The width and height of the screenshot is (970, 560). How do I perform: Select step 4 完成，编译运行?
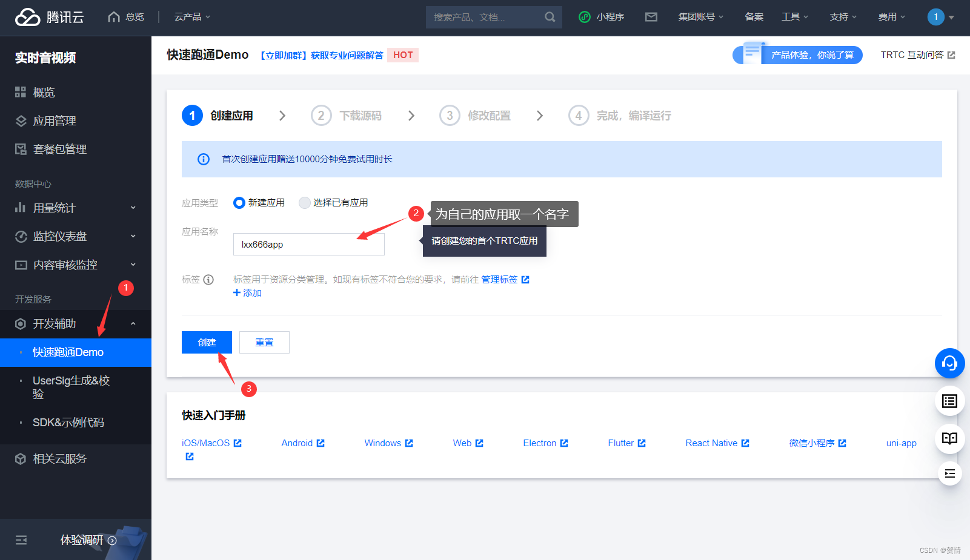pos(620,116)
